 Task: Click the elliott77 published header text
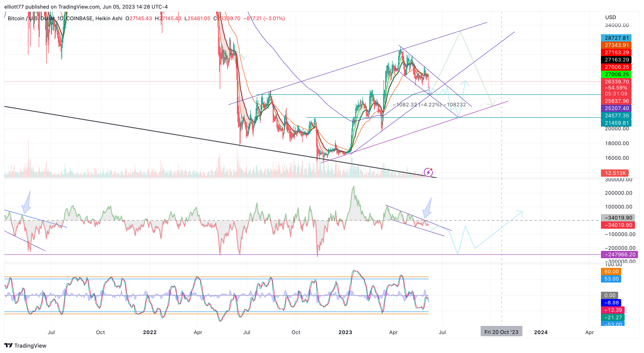coord(86,7)
